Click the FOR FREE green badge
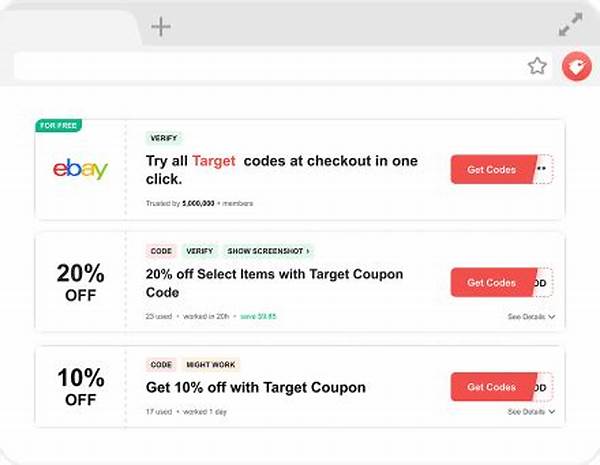 tap(59, 126)
